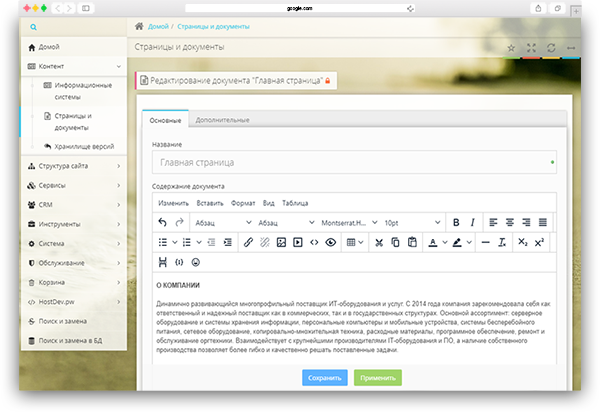Screen dimensions: 600x413
Task: Switch to the Дополнительные tab
Action: point(222,120)
